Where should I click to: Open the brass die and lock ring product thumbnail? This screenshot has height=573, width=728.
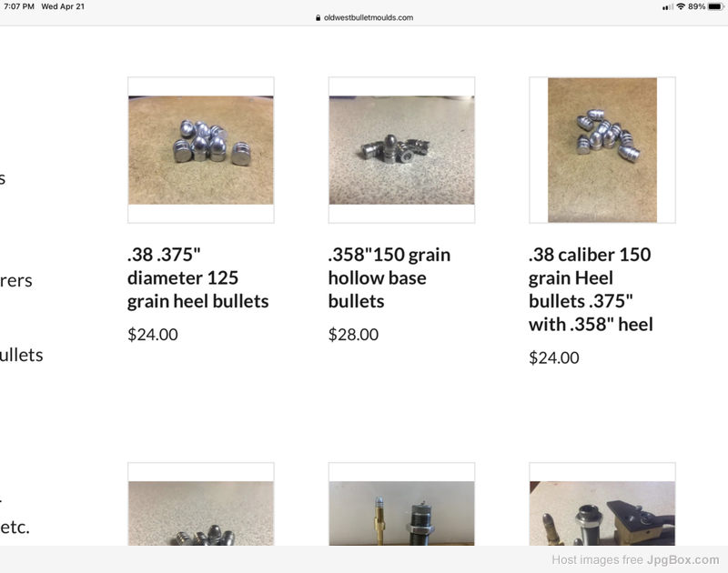tap(401, 504)
